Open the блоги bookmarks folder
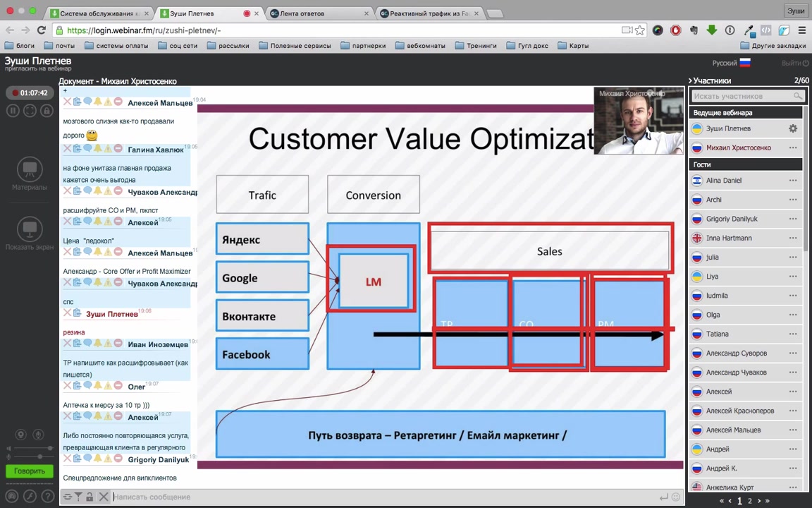Image resolution: width=812 pixels, height=508 pixels. click(20, 46)
